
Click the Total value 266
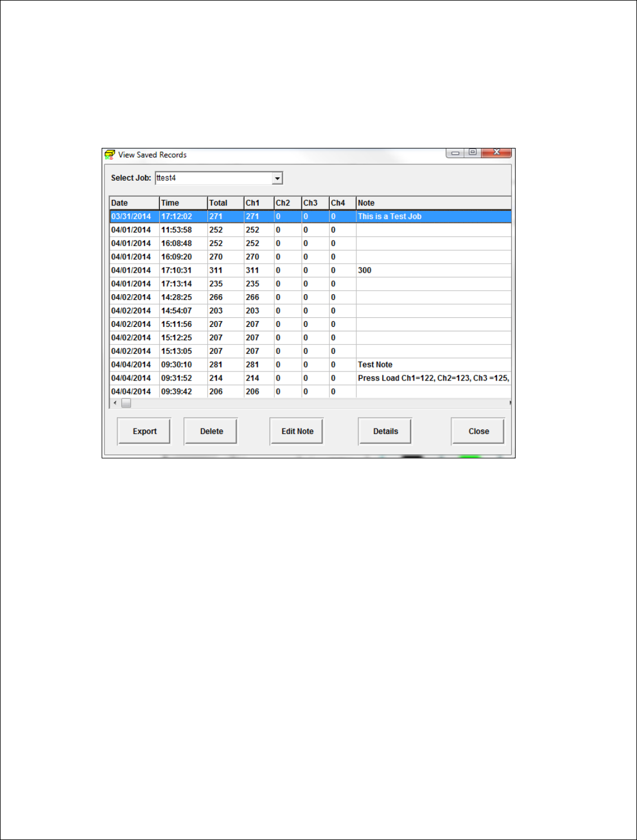pos(216,297)
